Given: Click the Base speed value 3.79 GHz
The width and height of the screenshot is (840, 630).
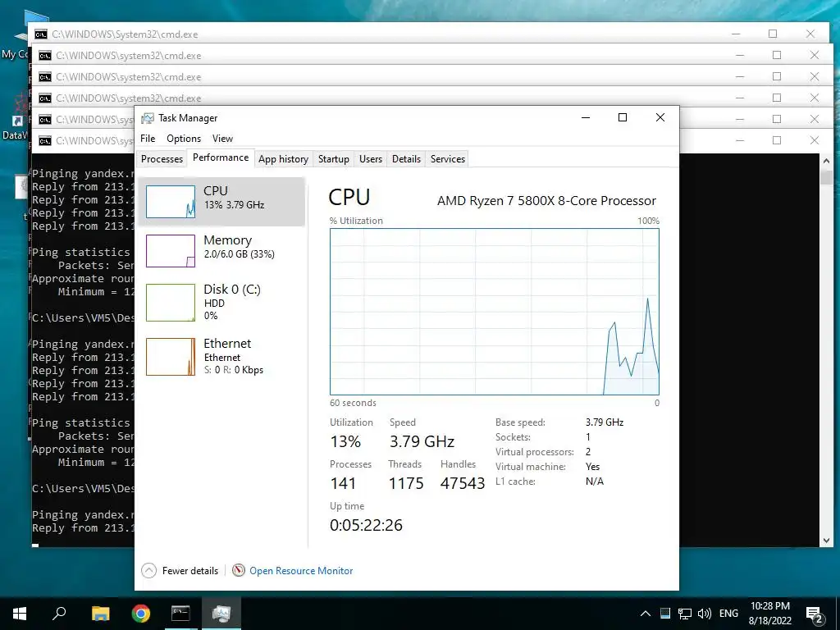Looking at the screenshot, I should point(605,422).
